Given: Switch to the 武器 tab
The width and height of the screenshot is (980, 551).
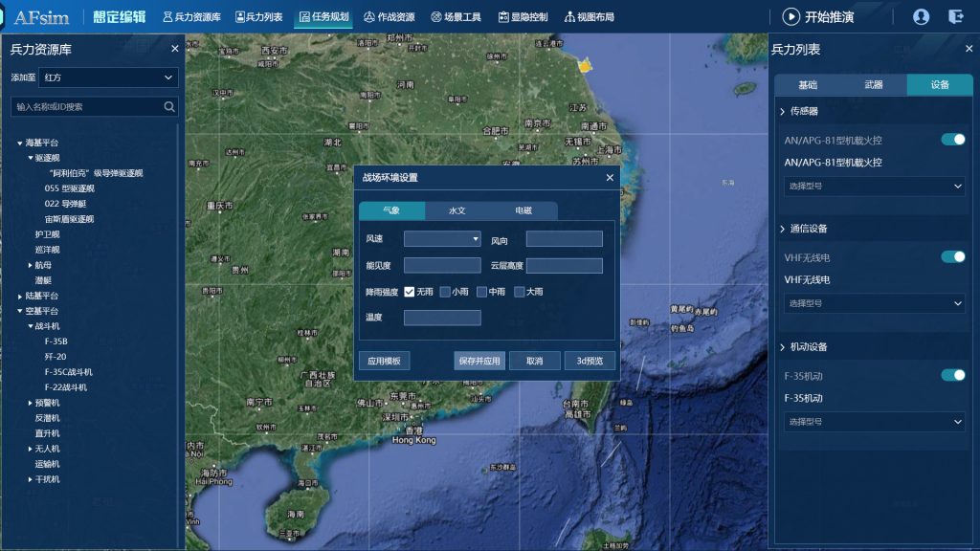Looking at the screenshot, I should [x=874, y=85].
